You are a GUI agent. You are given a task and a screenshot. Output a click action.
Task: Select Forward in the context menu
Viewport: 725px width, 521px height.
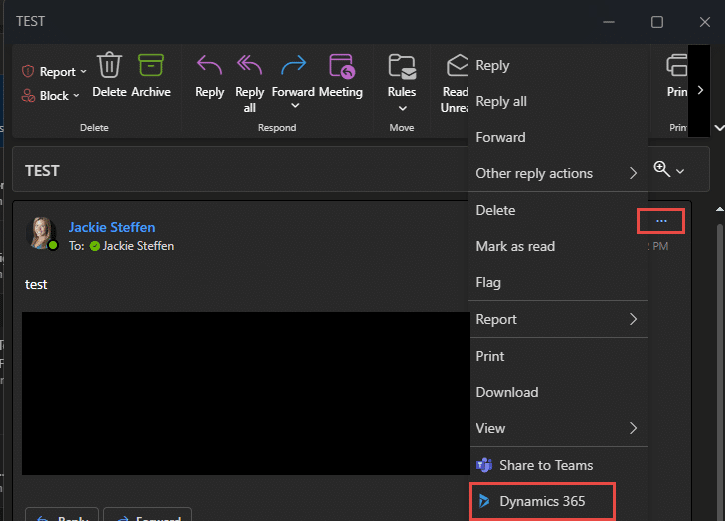click(x=558, y=138)
